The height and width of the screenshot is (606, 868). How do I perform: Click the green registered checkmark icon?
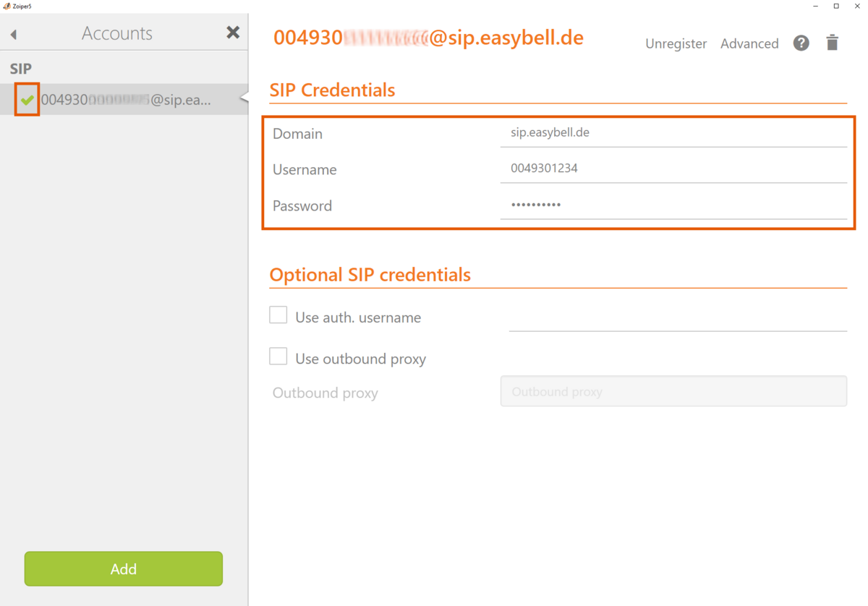[27, 100]
